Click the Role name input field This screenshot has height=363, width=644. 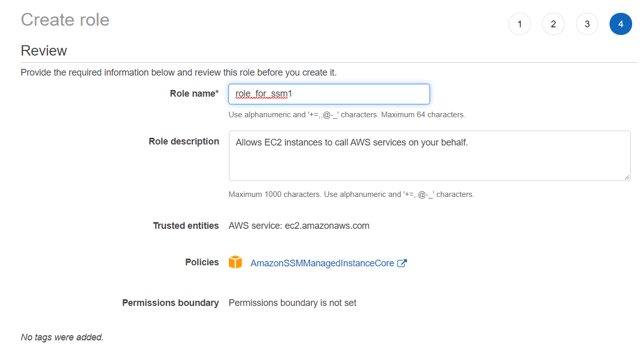pyautogui.click(x=329, y=94)
